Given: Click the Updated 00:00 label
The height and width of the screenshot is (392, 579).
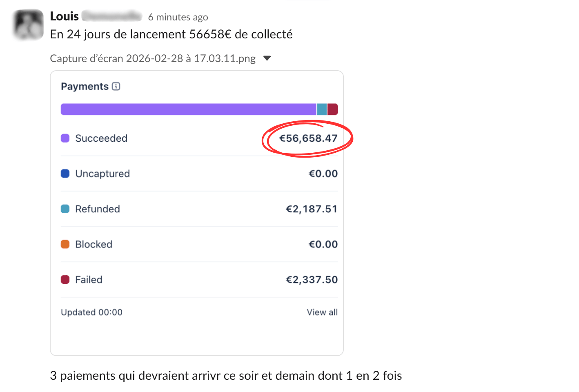Looking at the screenshot, I should (x=91, y=312).
